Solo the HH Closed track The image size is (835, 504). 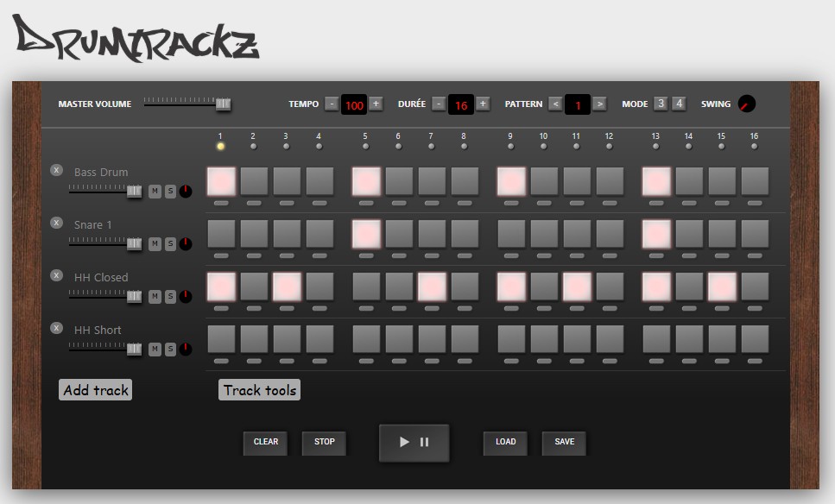(x=170, y=296)
